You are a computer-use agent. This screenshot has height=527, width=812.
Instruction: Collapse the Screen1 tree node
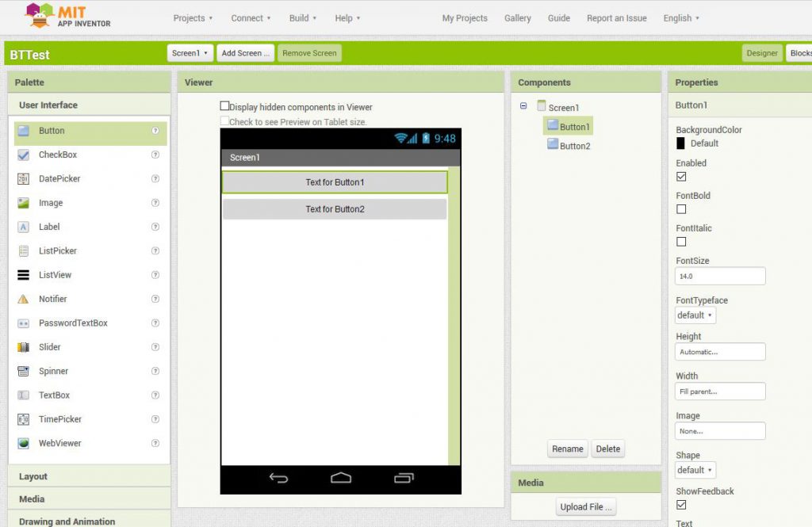[523, 105]
